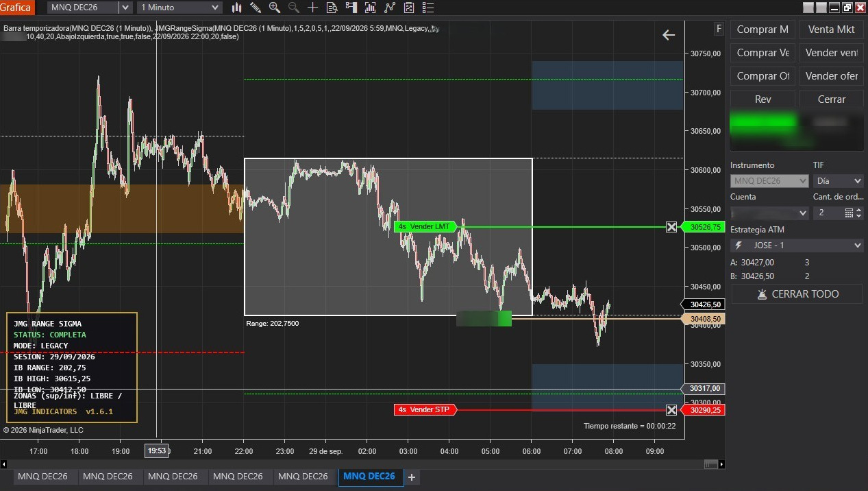This screenshot has width=868, height=491.
Task: Click the 19:53 time cursor label
Action: [157, 451]
